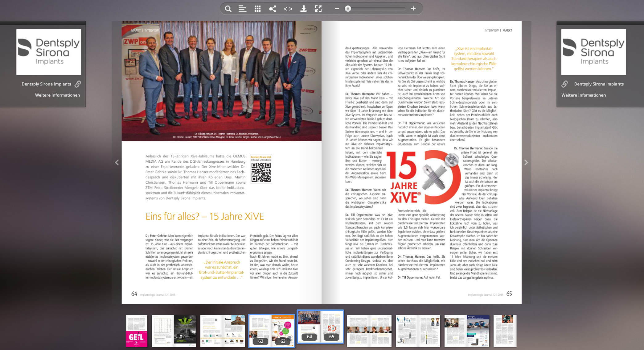Screen dimensions: 644x350
Task: Click the left panel chain link icon
Action: click(x=78, y=84)
